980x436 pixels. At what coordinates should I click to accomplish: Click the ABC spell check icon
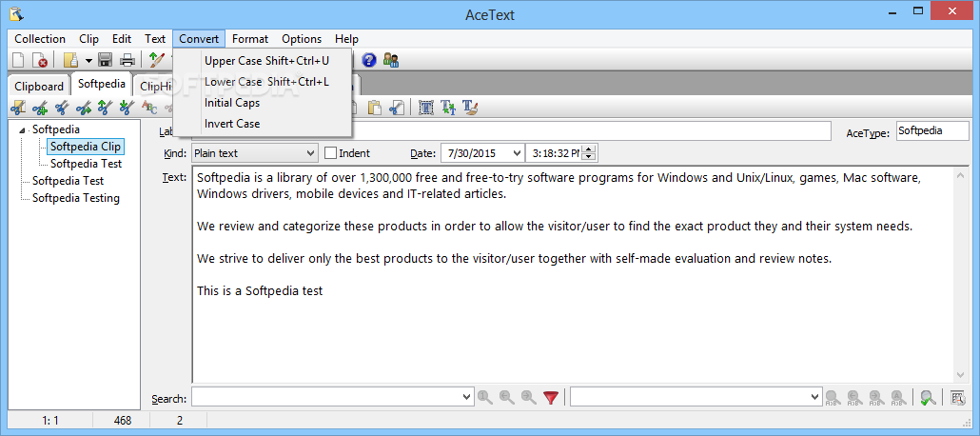tap(150, 108)
